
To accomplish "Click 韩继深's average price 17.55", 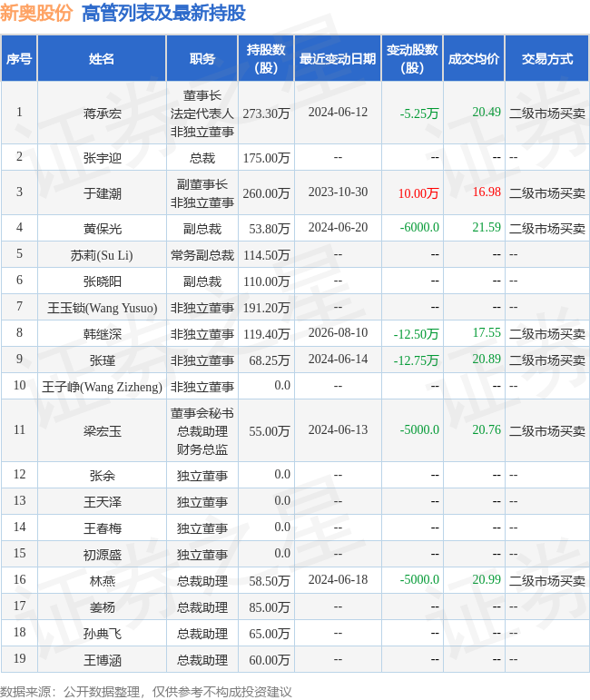I will coord(487,332).
